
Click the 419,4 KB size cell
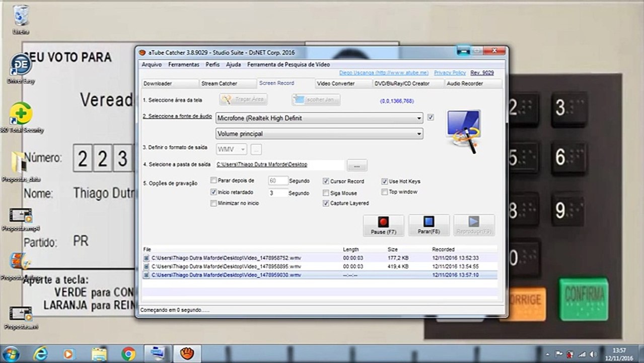pos(398,266)
